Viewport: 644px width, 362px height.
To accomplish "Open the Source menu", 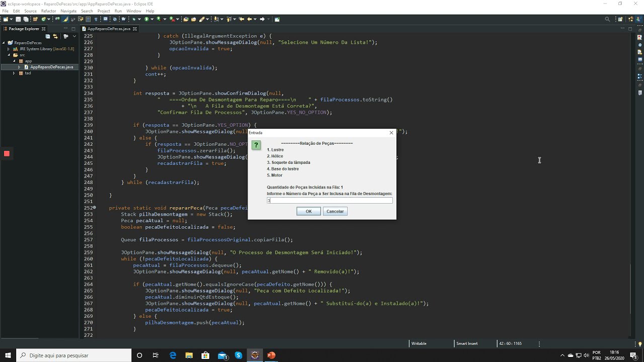I will click(x=30, y=11).
